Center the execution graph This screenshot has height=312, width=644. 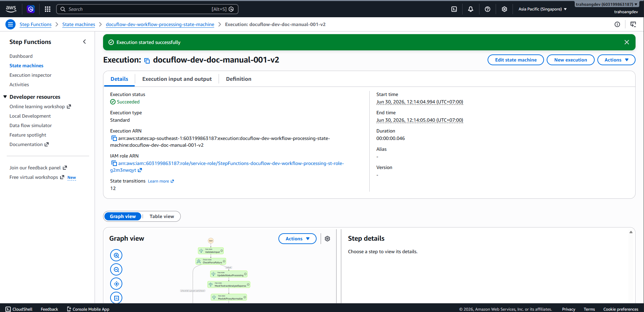(116, 284)
